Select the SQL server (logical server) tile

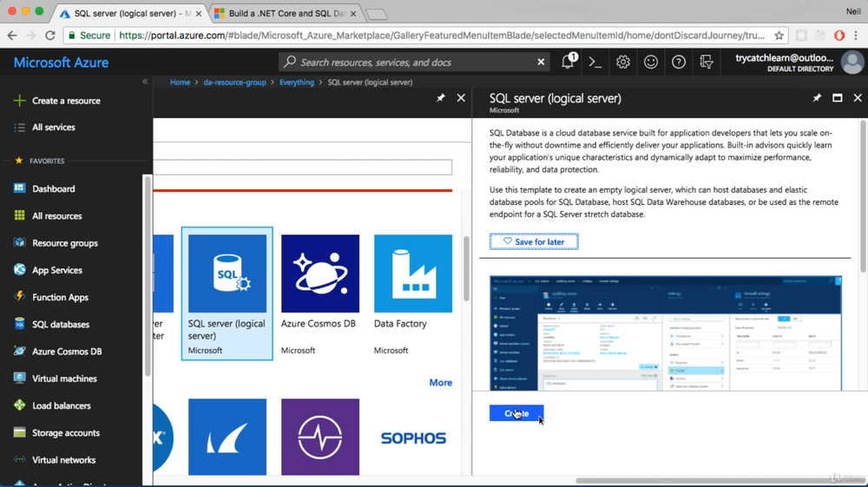227,293
